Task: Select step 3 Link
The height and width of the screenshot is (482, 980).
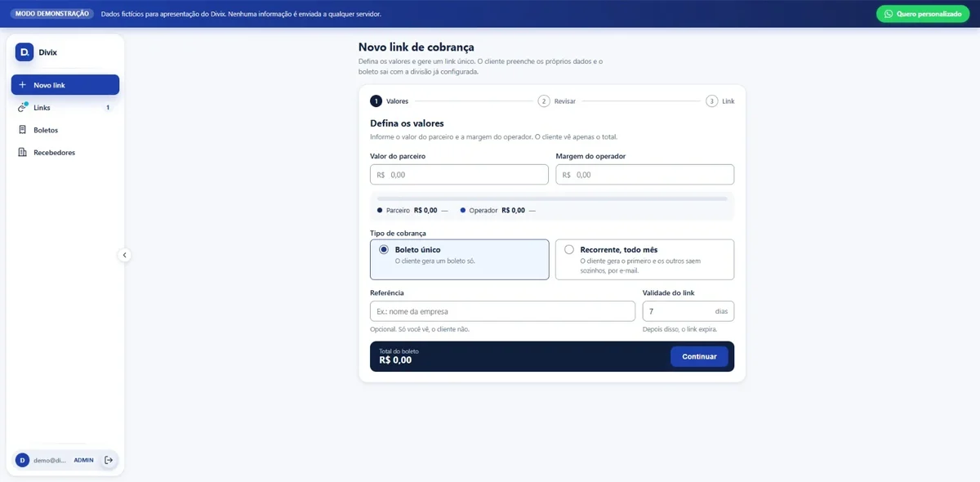Action: tap(720, 101)
